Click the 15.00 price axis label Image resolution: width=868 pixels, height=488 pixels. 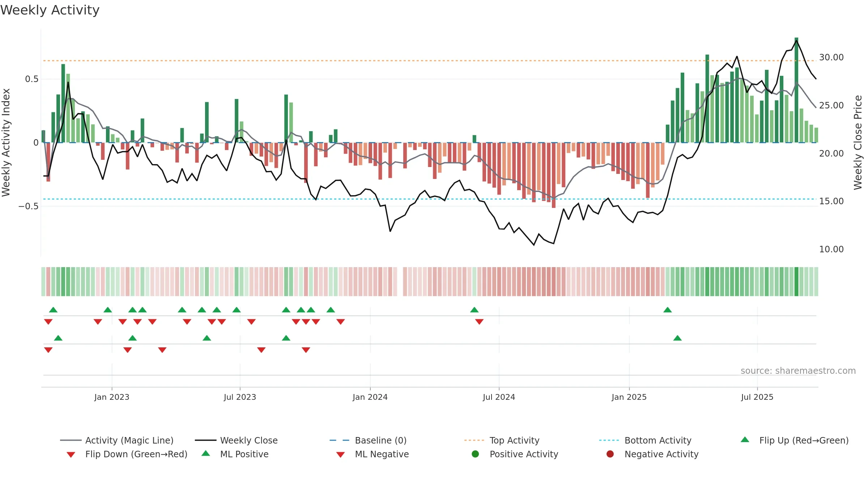[831, 201]
